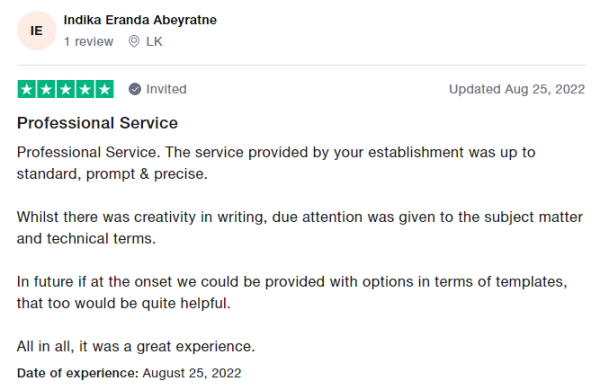Click the IE avatar circle
600x390 pixels.
pos(37,31)
